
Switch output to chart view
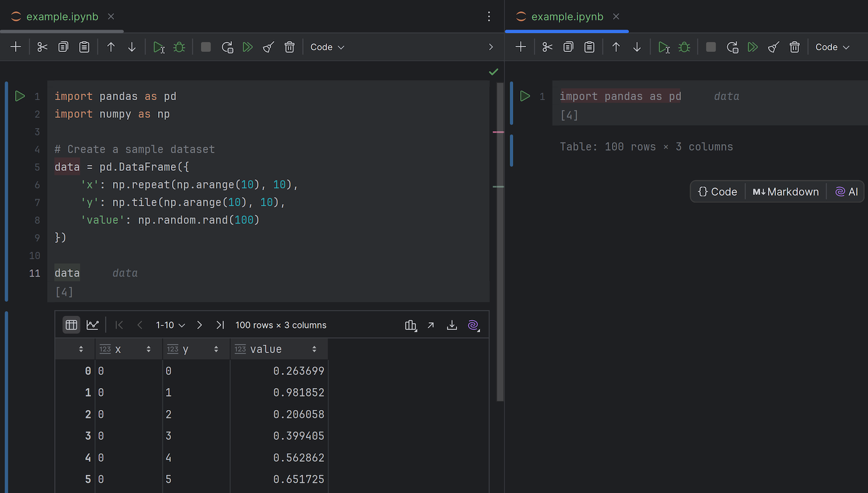93,325
